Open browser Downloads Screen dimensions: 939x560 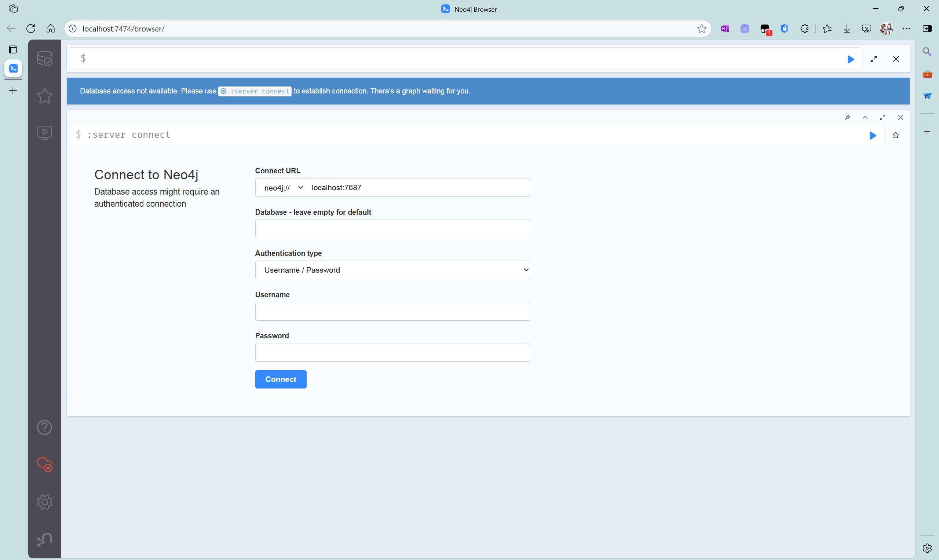point(847,29)
